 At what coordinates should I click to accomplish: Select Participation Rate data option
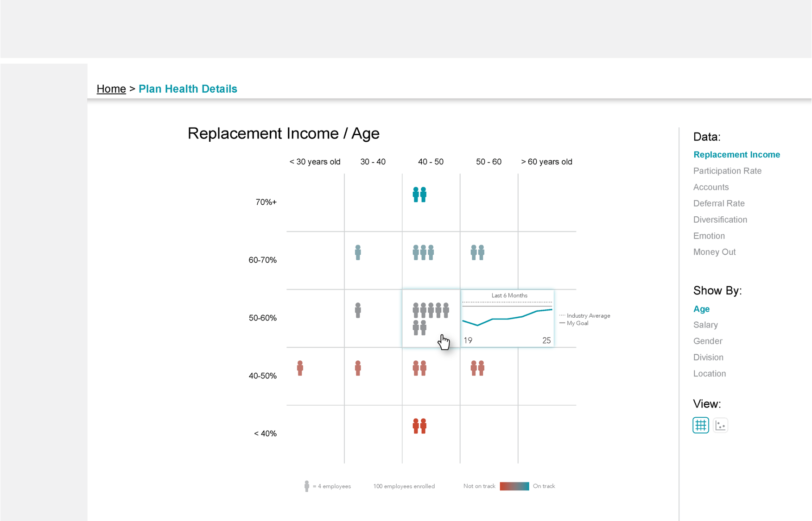point(727,171)
